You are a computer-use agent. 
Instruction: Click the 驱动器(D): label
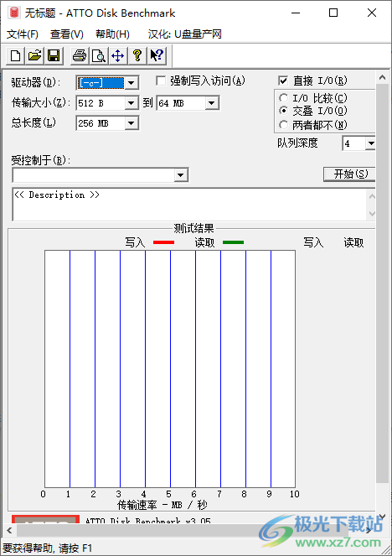pyautogui.click(x=36, y=83)
